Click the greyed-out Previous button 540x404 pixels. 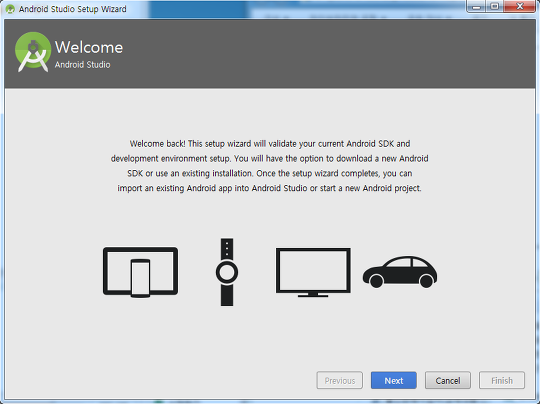point(340,380)
